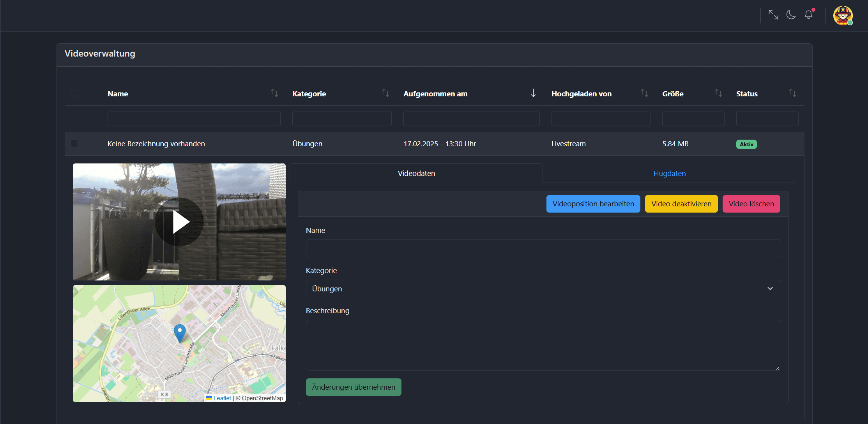Switch theme with moon icon
868x424 pixels.
coord(791,15)
